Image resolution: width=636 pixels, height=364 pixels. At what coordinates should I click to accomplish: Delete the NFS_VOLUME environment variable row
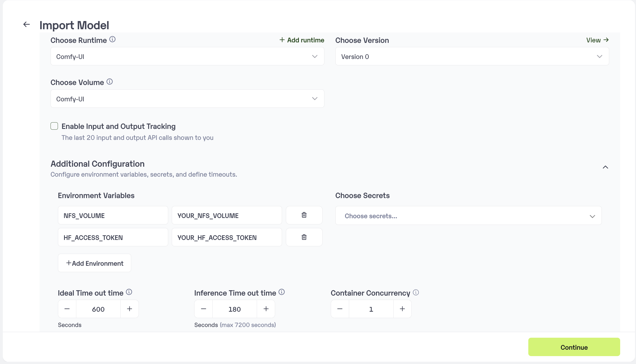click(304, 215)
